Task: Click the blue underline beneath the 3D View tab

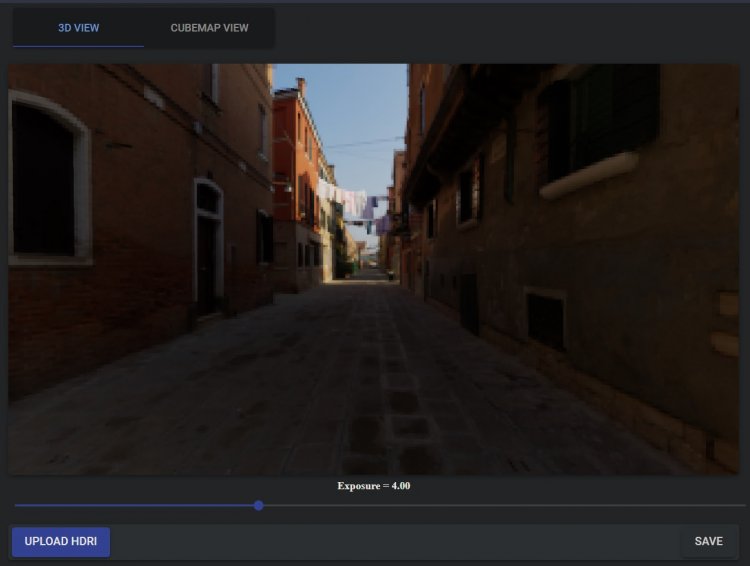Action: (x=78, y=46)
